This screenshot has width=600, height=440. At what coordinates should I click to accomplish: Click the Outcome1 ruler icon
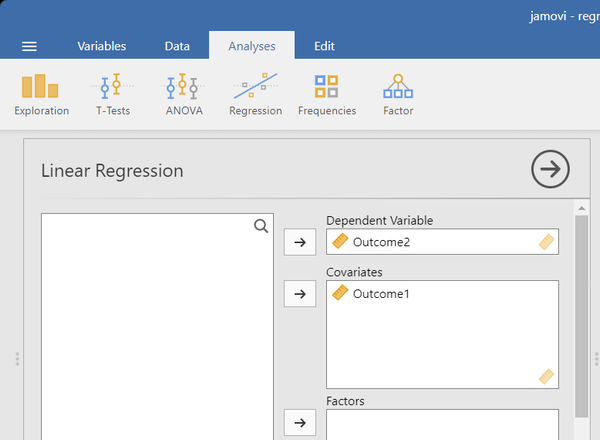tap(340, 293)
